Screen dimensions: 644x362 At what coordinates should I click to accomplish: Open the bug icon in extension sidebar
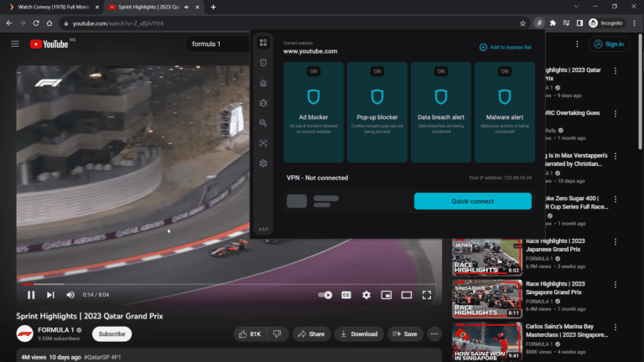pos(263,102)
